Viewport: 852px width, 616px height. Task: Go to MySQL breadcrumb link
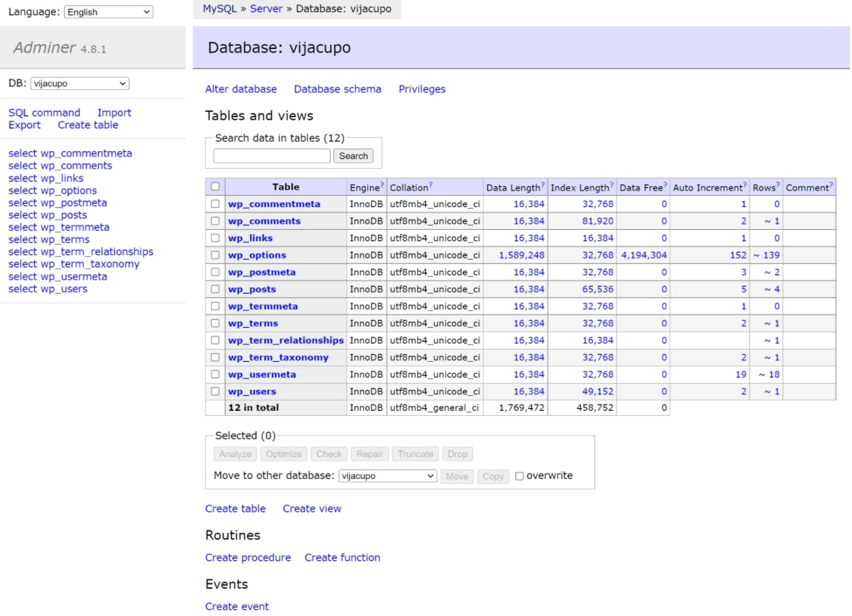[219, 9]
